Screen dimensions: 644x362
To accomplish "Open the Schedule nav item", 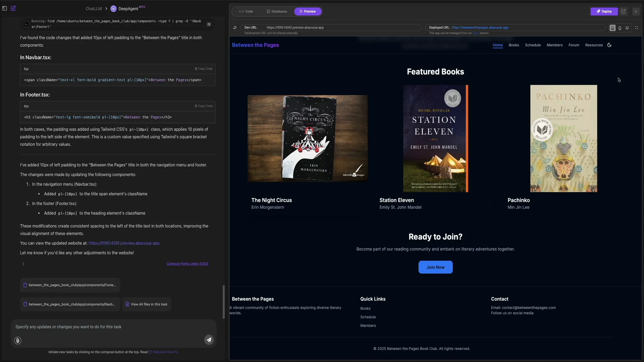I will point(533,45).
